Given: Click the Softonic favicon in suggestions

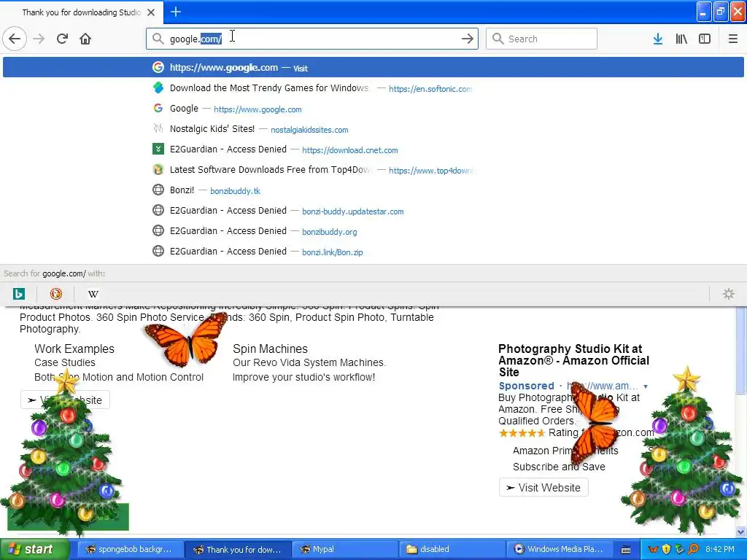Looking at the screenshot, I should point(158,87).
